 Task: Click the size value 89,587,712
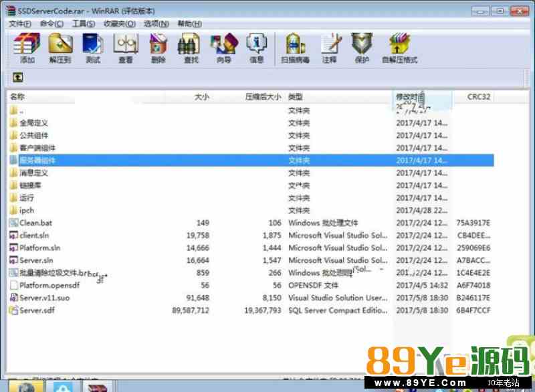pos(191,310)
